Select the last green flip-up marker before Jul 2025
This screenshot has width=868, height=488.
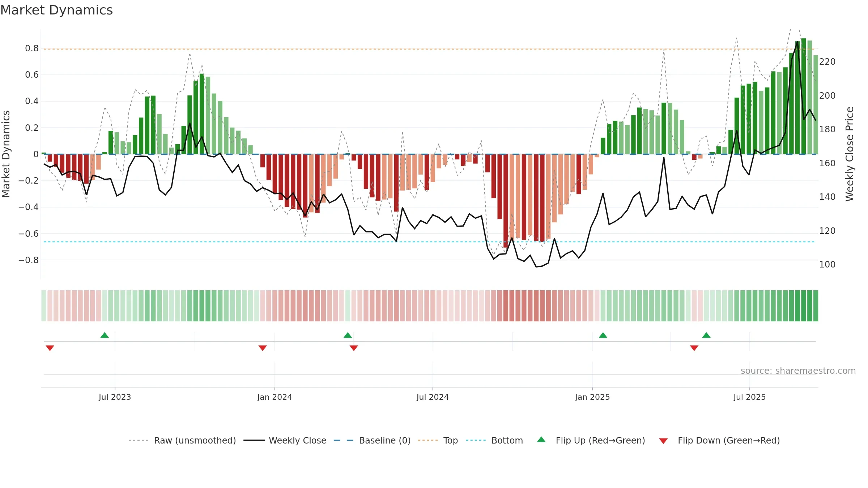coord(706,335)
